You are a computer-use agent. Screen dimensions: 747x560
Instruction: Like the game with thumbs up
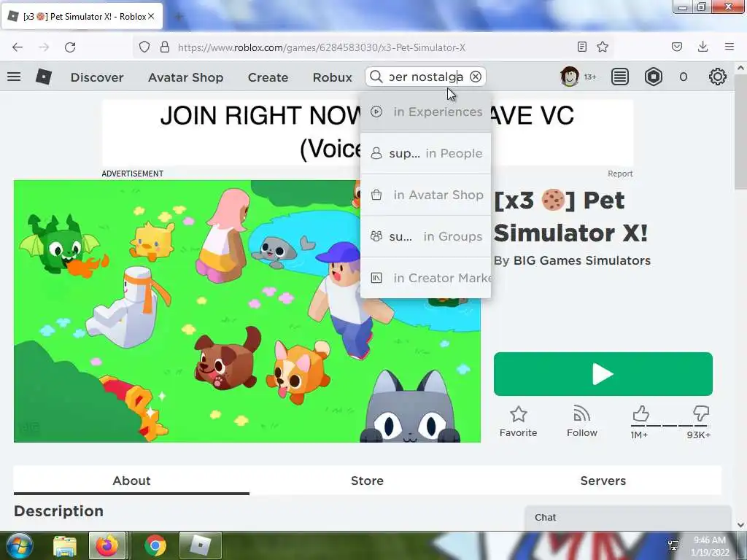pyautogui.click(x=640, y=413)
